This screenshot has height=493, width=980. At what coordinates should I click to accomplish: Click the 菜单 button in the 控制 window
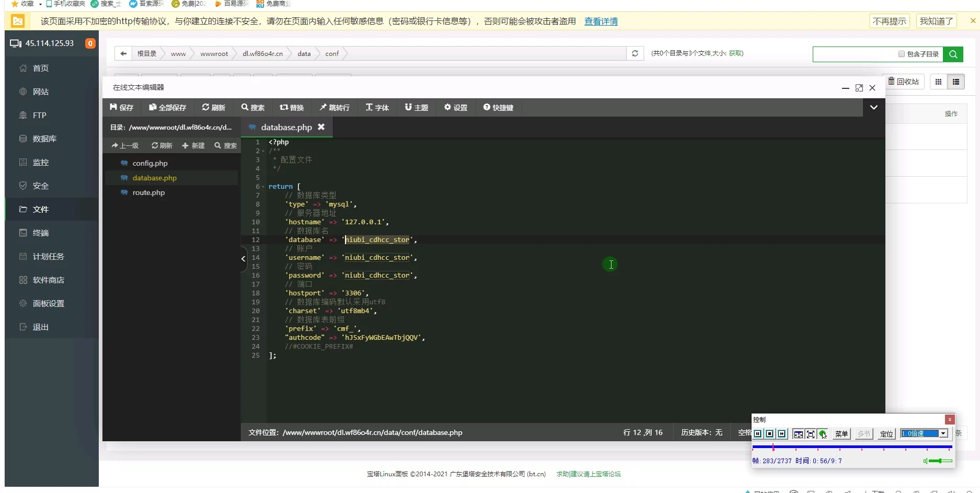[x=841, y=433]
